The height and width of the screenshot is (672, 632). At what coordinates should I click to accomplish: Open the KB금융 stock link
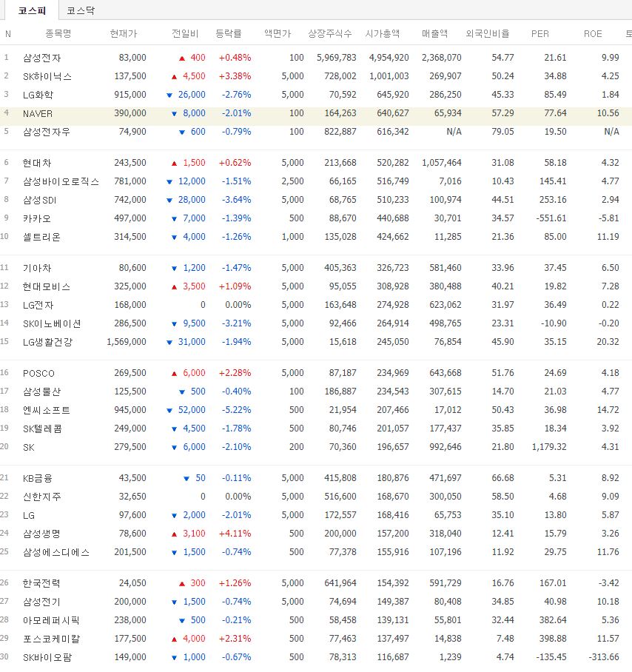click(x=37, y=478)
